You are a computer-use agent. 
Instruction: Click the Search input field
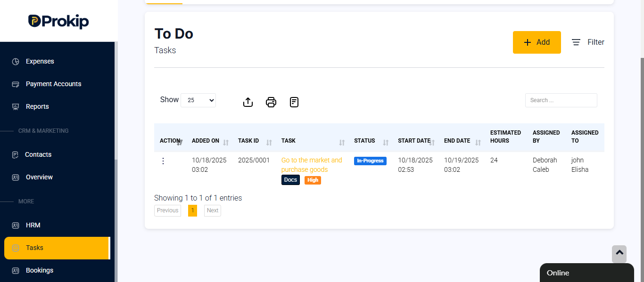pyautogui.click(x=561, y=100)
